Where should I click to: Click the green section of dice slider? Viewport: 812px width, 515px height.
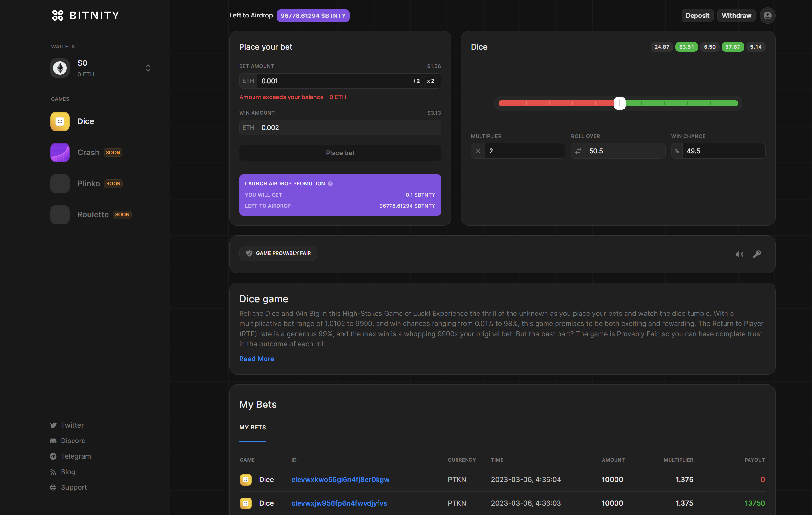tap(682, 104)
